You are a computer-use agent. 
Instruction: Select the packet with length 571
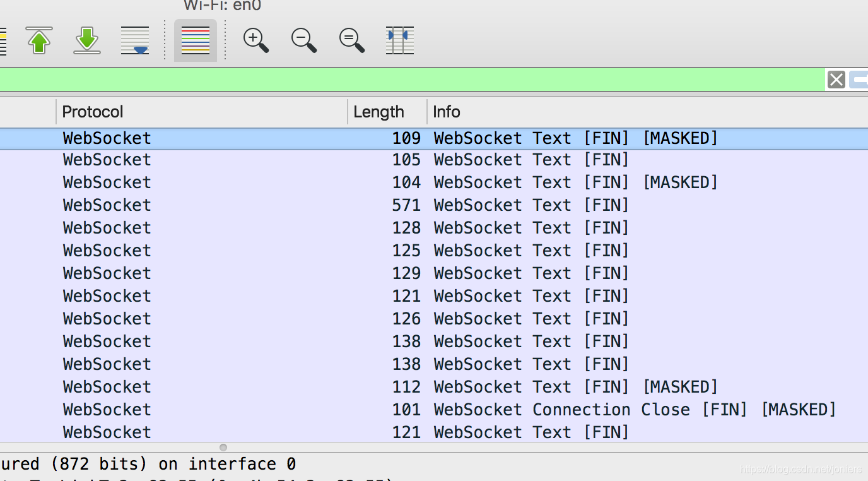coord(434,206)
